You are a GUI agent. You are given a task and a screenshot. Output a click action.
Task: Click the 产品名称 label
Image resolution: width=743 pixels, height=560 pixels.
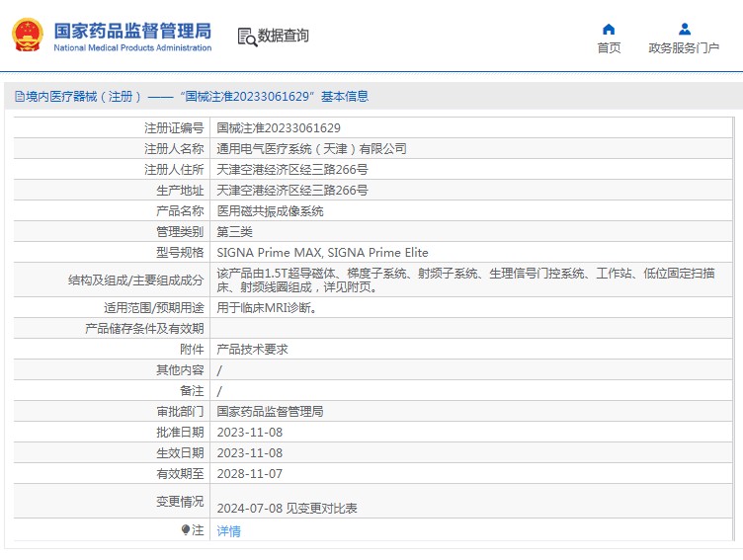click(180, 211)
